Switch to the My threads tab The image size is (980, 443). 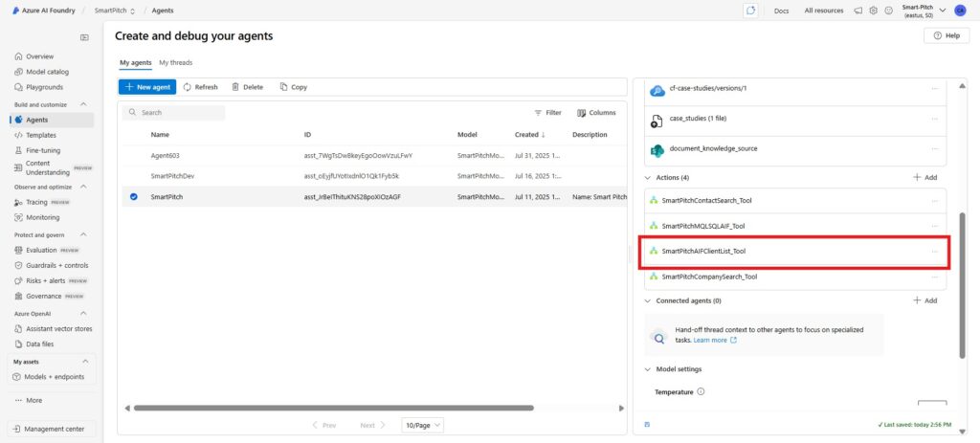click(175, 62)
